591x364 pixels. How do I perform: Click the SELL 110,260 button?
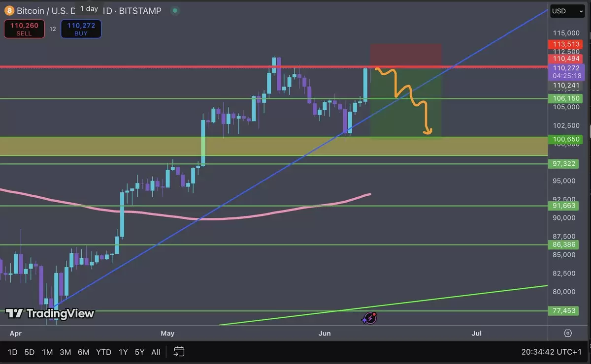(x=24, y=29)
